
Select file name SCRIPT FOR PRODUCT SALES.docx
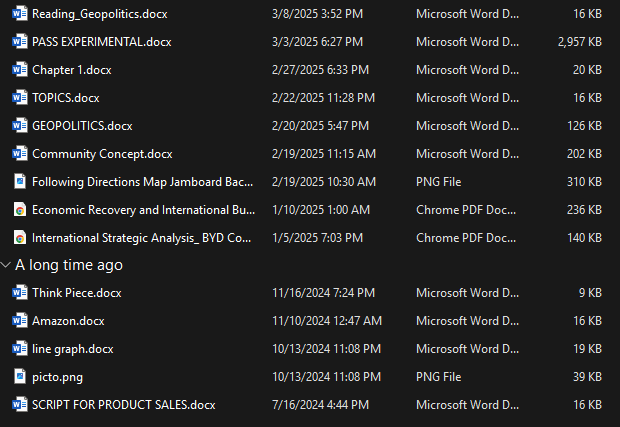pos(124,405)
